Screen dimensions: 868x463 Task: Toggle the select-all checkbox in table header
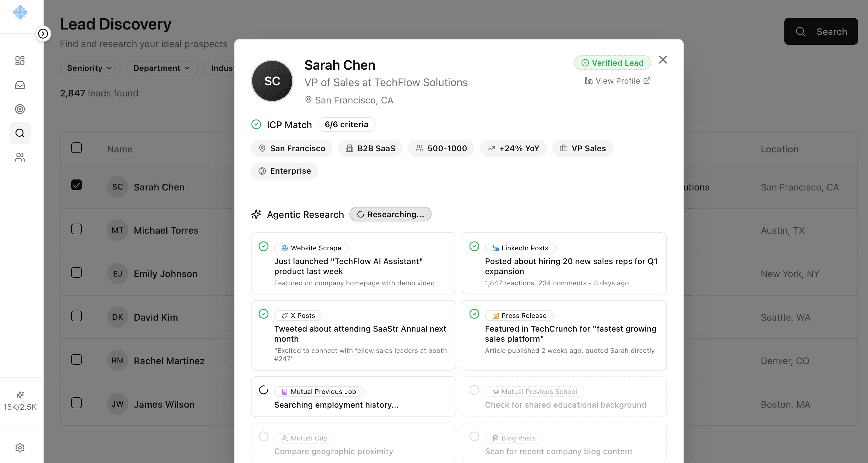click(76, 148)
